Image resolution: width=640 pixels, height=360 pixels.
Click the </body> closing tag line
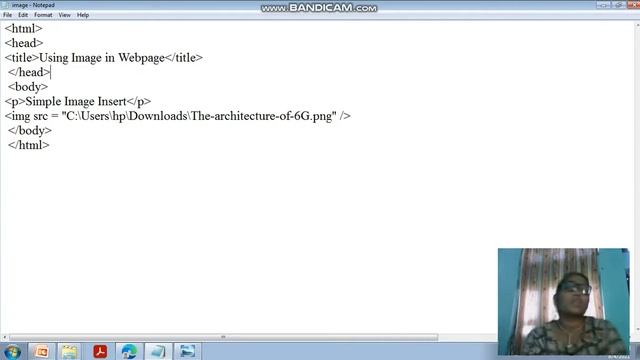point(30,131)
